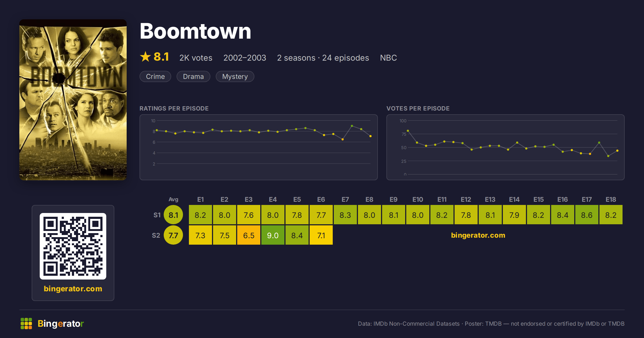Click season 2 episode 4 rating 9.0
The height and width of the screenshot is (338, 644).
point(273,235)
